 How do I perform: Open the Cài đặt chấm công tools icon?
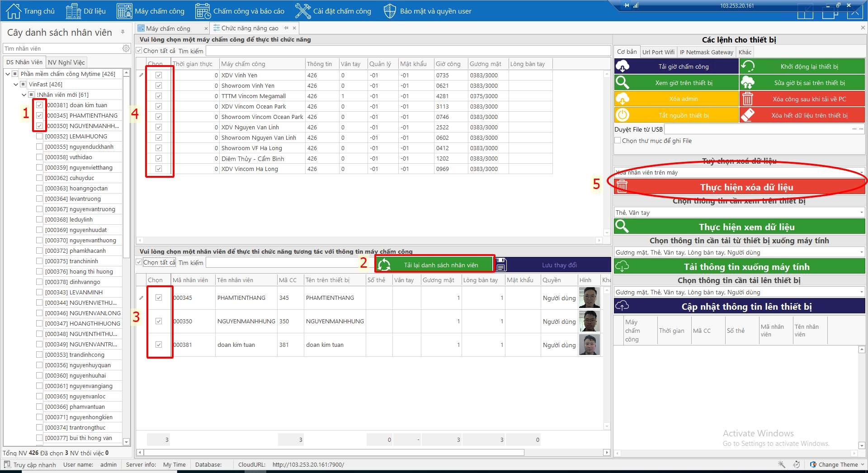302,11
